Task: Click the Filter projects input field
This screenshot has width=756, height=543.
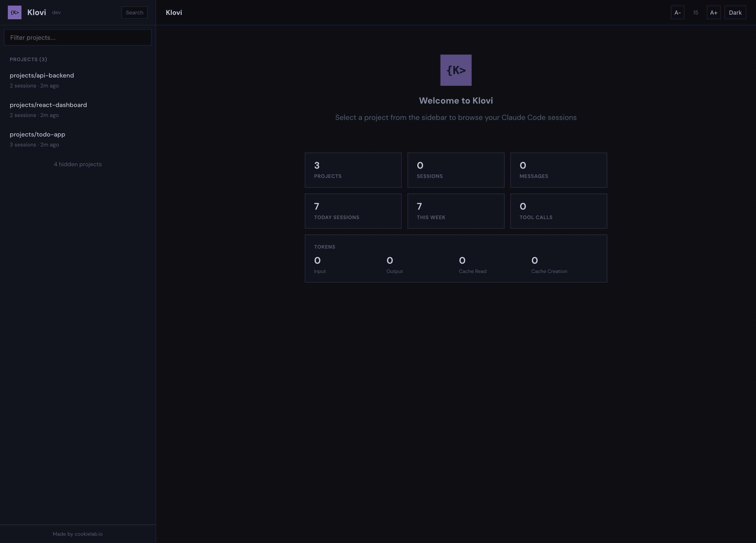Action: 77,37
